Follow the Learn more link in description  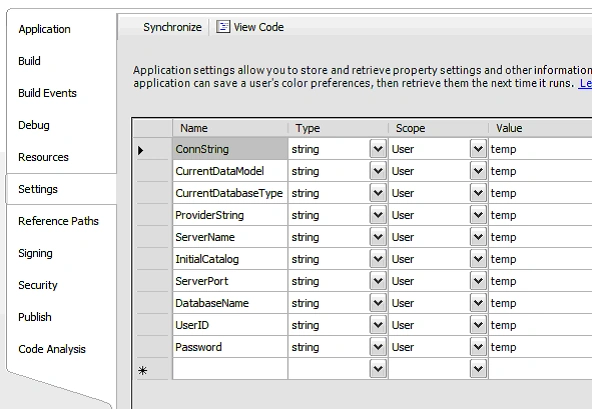(585, 83)
